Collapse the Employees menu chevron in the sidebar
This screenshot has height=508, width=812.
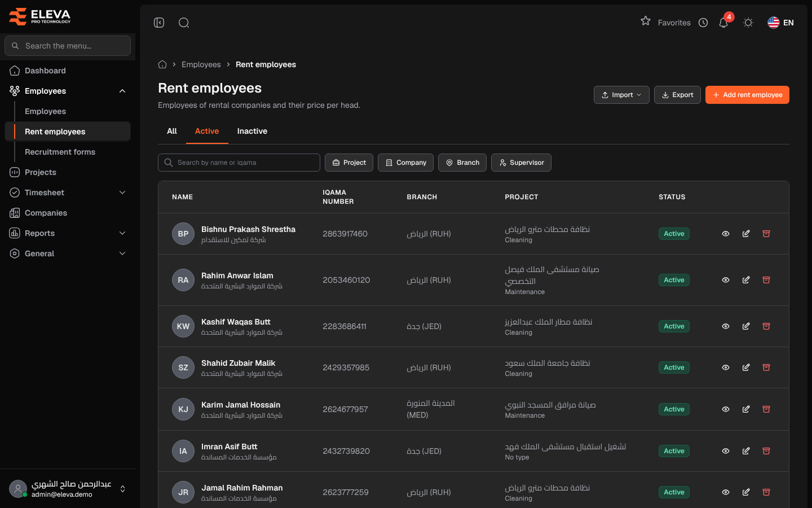point(122,91)
